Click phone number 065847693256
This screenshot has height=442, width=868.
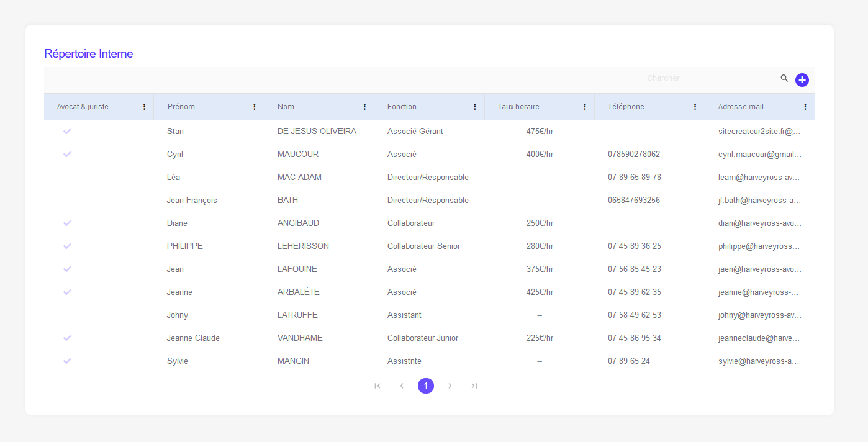[634, 201]
